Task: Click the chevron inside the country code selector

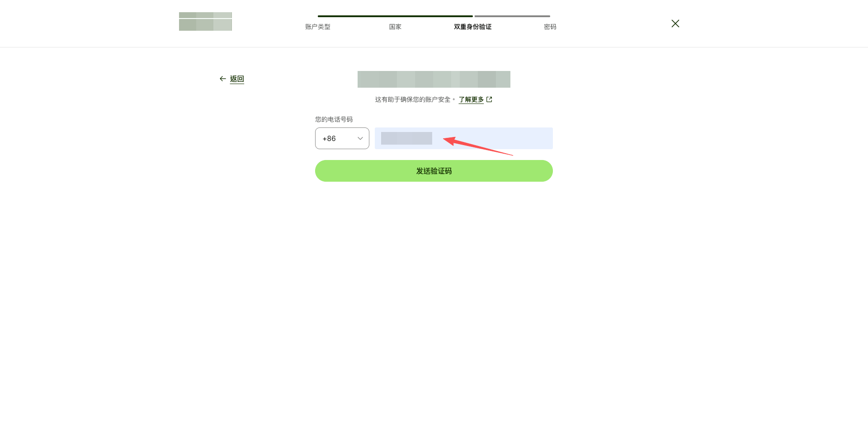Action: 360,138
